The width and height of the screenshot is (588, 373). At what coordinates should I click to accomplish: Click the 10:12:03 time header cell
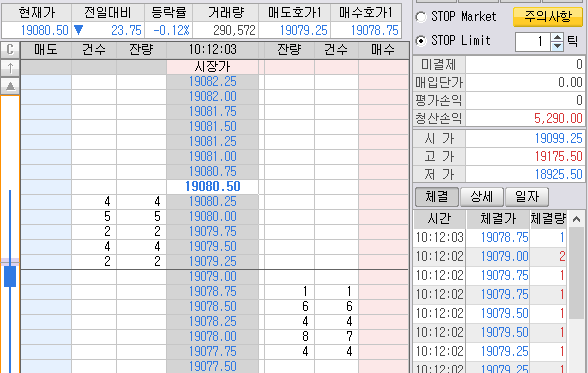click(213, 50)
